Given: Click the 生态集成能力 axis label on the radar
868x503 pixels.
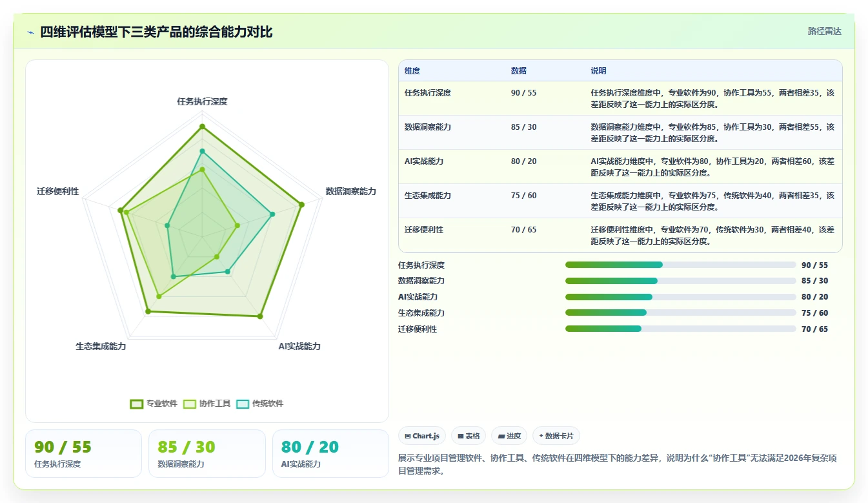Looking at the screenshot, I should pos(101,346).
